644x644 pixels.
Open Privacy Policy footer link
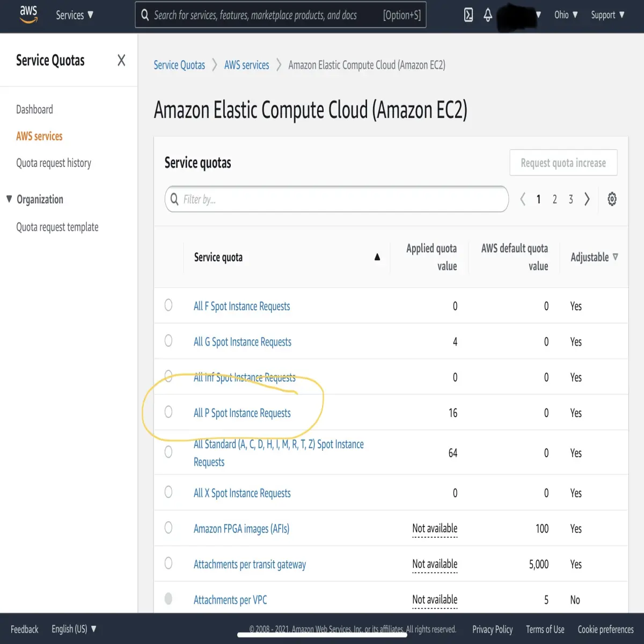pyautogui.click(x=492, y=630)
